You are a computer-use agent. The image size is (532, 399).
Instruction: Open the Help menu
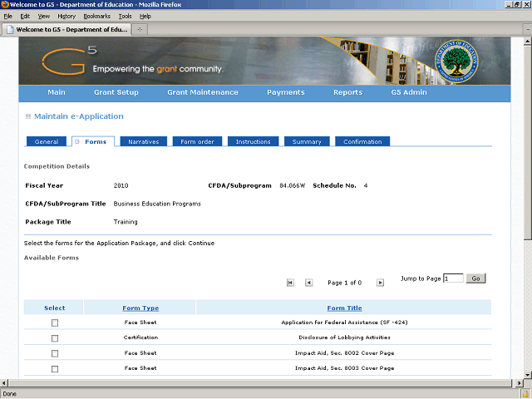[145, 17]
